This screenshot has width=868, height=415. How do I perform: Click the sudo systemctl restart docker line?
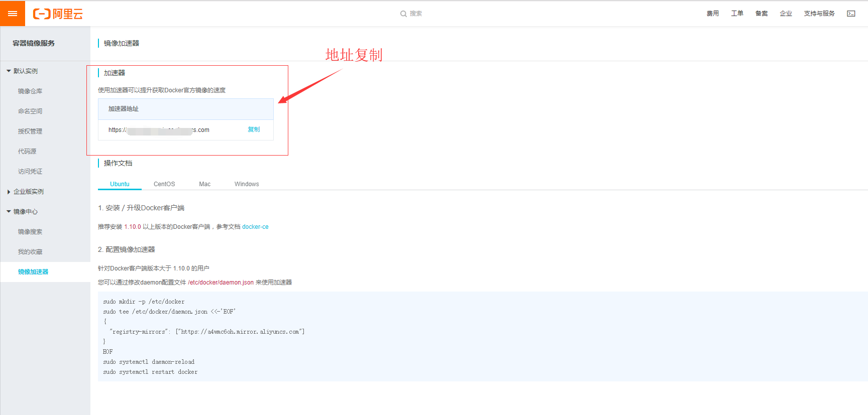point(150,372)
